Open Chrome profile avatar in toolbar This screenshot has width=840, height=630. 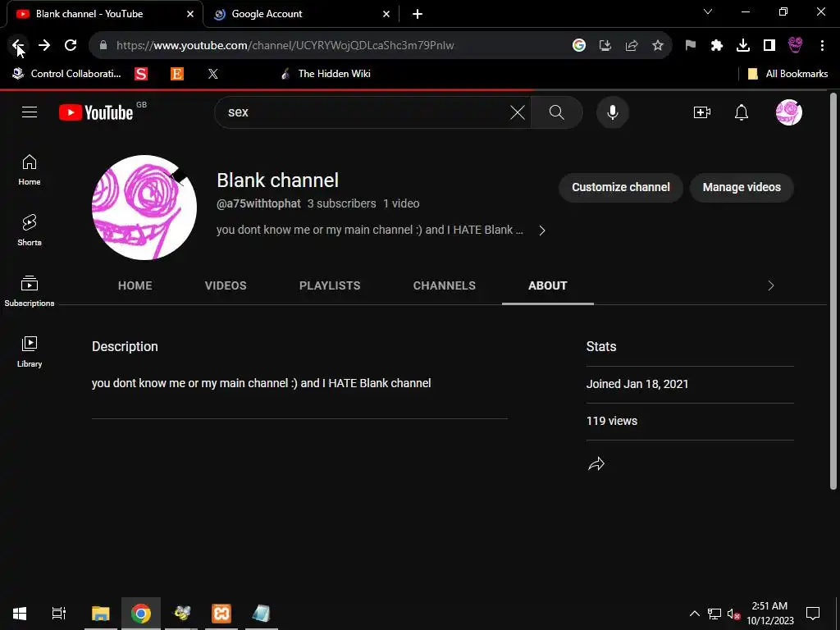pyautogui.click(x=796, y=46)
